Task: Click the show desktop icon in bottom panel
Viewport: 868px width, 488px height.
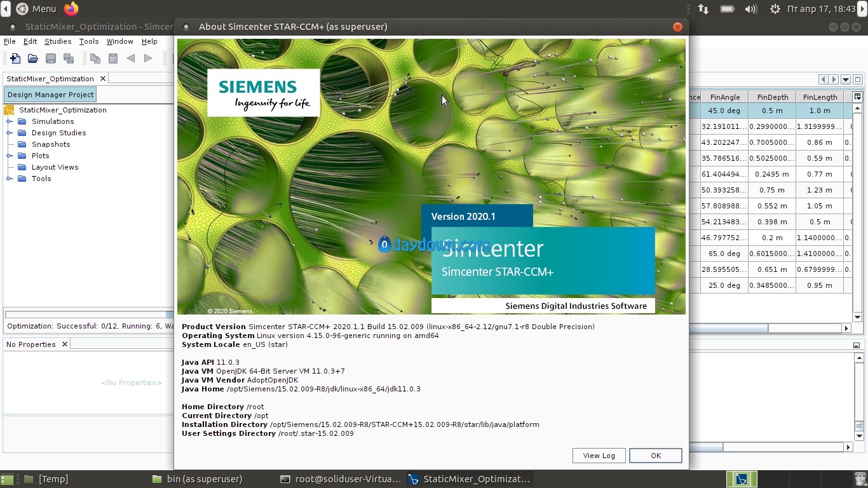Action: click(7, 479)
